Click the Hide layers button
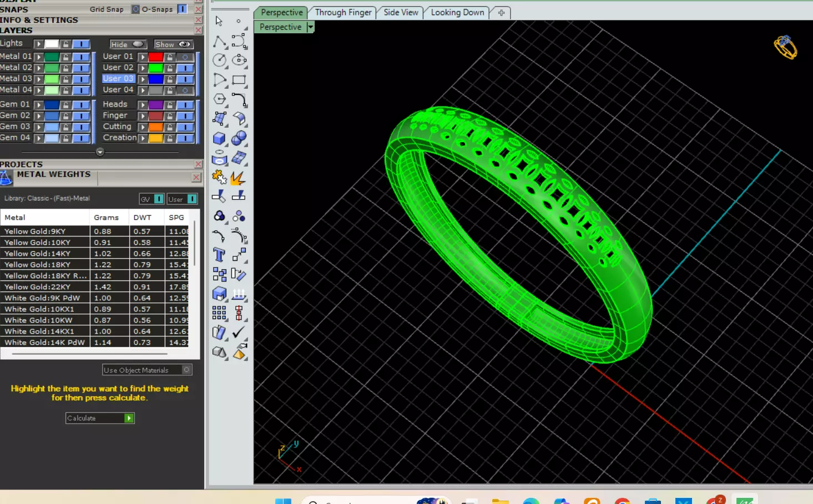 tap(128, 44)
